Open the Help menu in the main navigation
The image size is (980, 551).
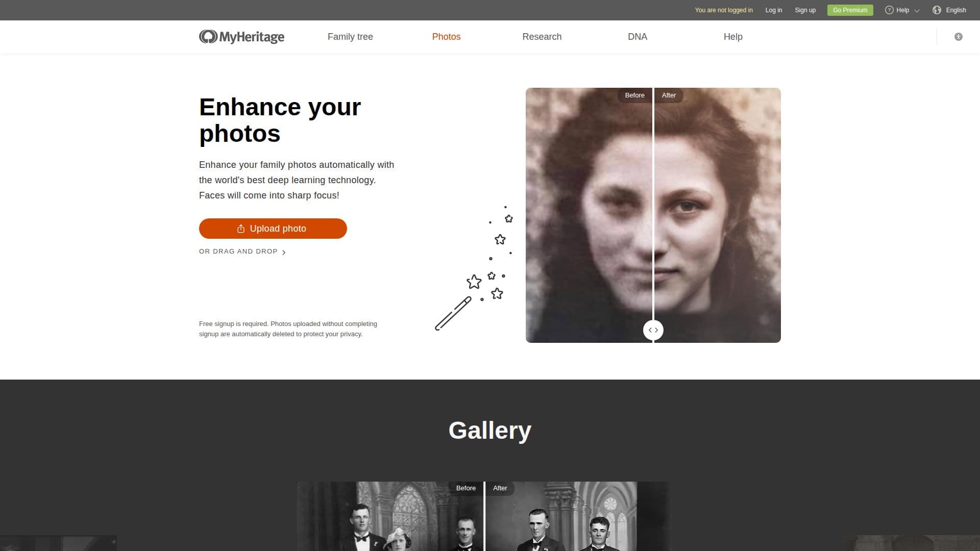point(733,37)
